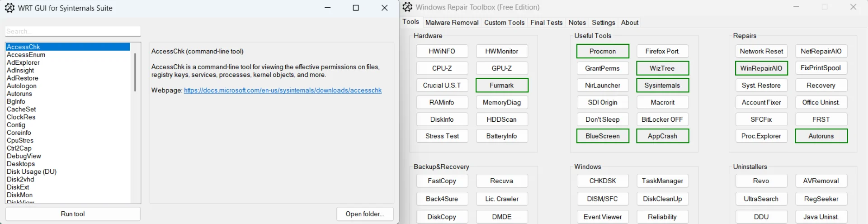Viewport: 868px width, 224px height.
Task: Open the Settings tab
Action: [x=603, y=22]
